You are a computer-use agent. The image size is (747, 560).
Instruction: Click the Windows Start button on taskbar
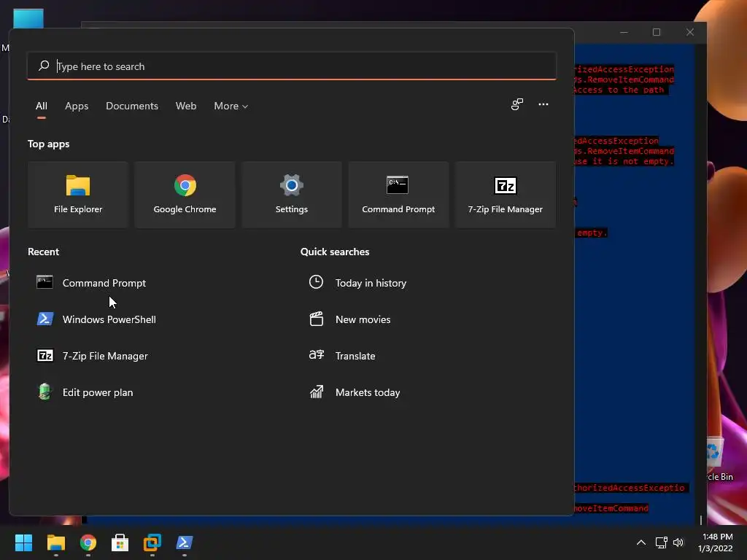[23, 542]
